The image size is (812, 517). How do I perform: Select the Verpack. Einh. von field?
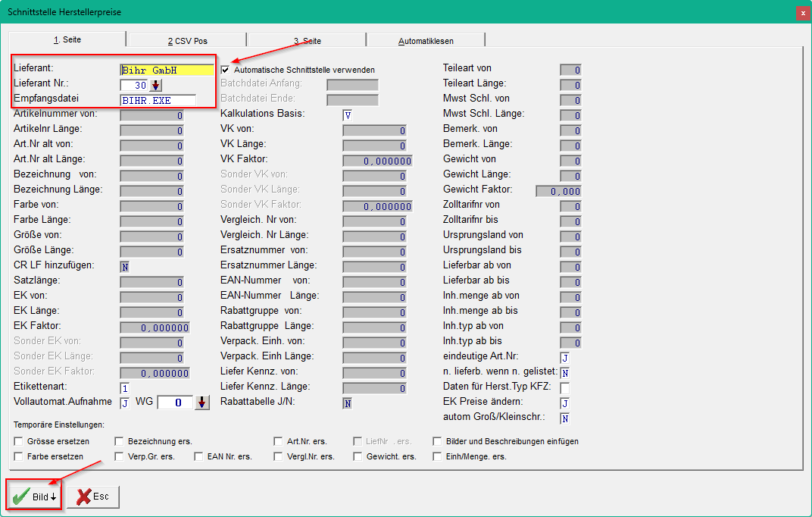point(374,343)
